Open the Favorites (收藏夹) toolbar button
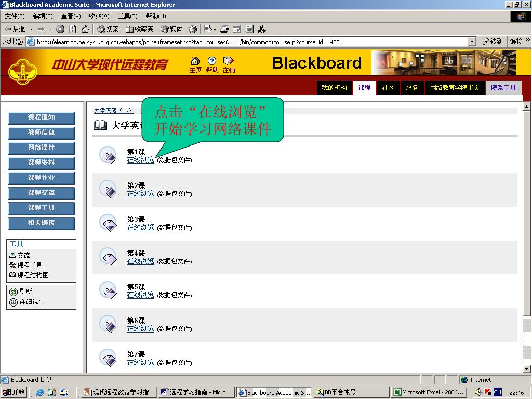The height and width of the screenshot is (399, 532). [x=139, y=29]
